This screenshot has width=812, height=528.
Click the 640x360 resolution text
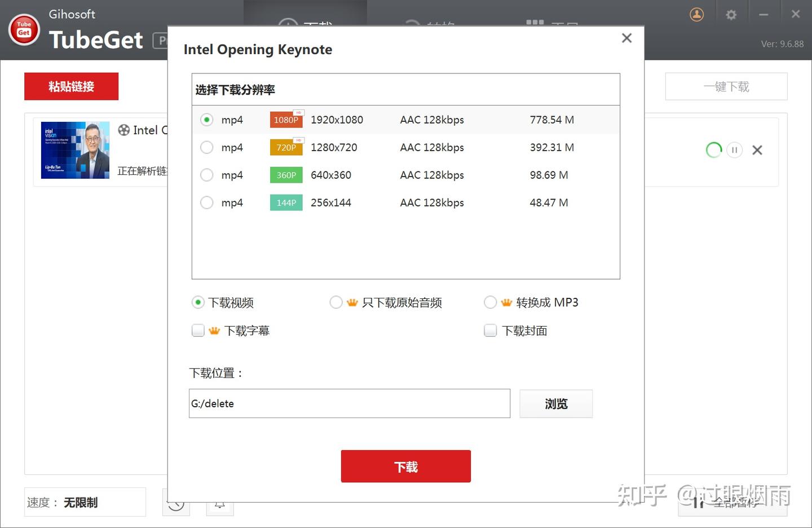coord(331,175)
